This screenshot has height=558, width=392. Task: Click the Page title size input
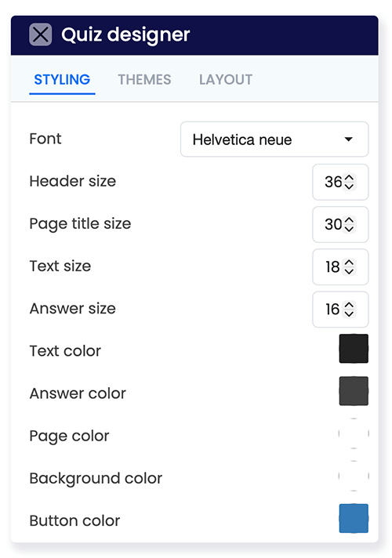[340, 225]
